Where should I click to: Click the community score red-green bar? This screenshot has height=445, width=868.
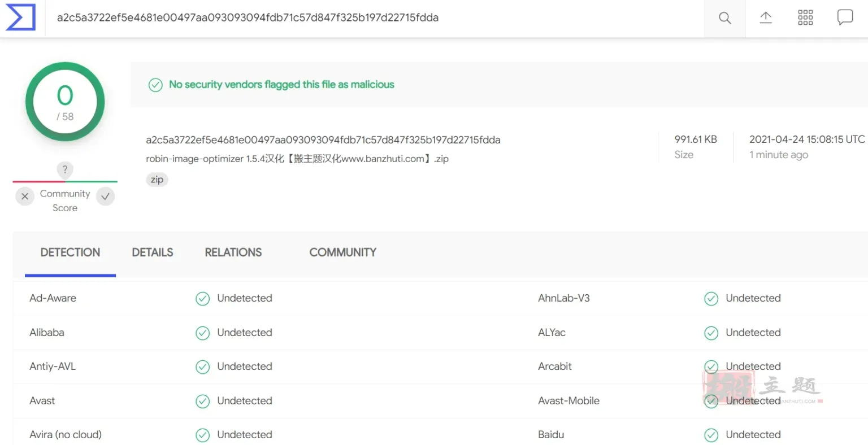pos(65,182)
